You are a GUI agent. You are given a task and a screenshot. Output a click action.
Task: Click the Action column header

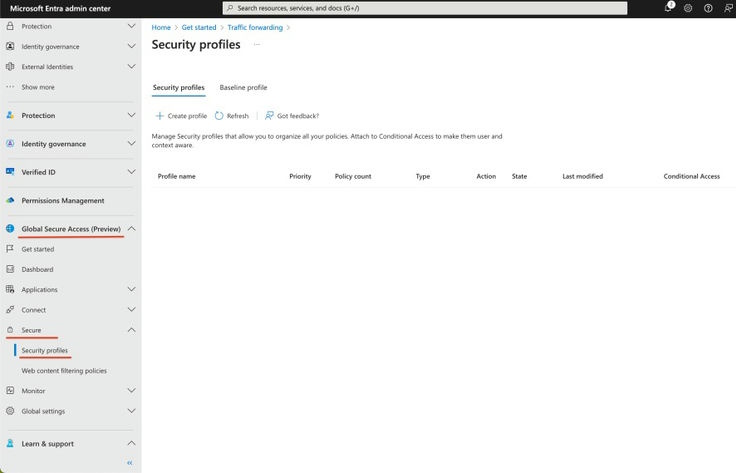tap(486, 176)
